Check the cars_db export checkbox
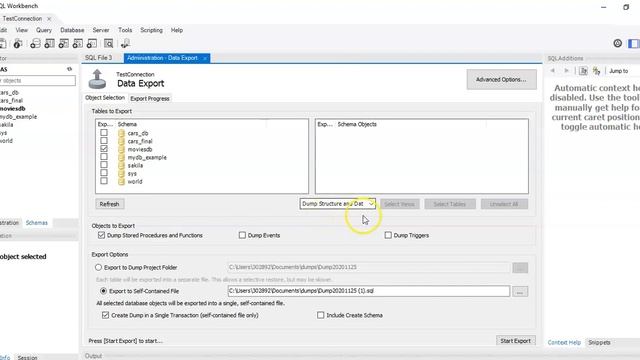Viewport: 640px width, 360px height. tap(104, 133)
